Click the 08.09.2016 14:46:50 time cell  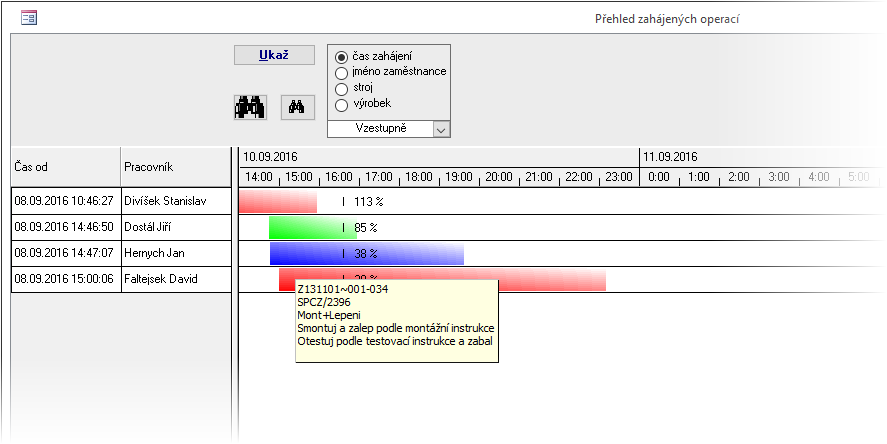click(65, 228)
